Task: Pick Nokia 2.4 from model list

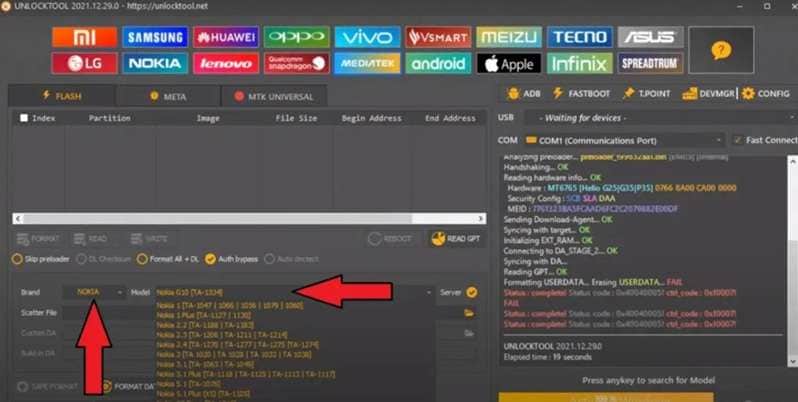Action: point(238,344)
